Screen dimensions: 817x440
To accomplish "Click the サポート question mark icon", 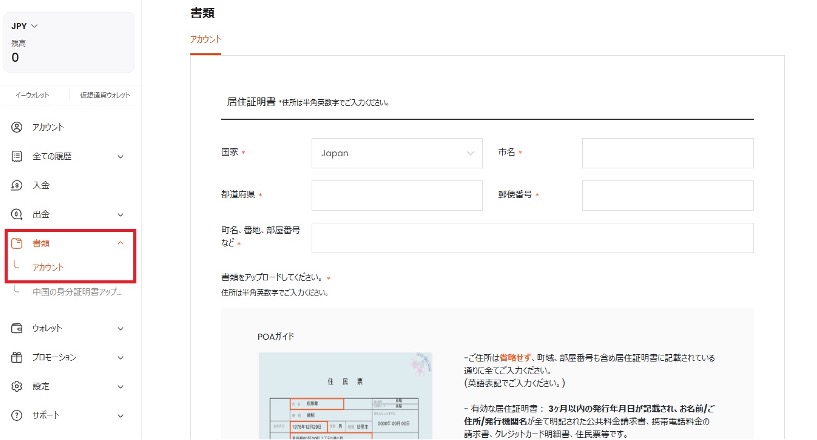I will pyautogui.click(x=16, y=415).
